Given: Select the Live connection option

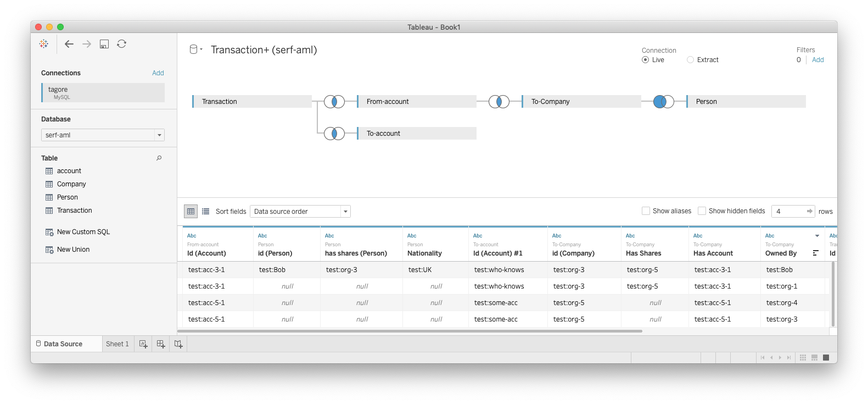Looking at the screenshot, I should click(x=646, y=60).
